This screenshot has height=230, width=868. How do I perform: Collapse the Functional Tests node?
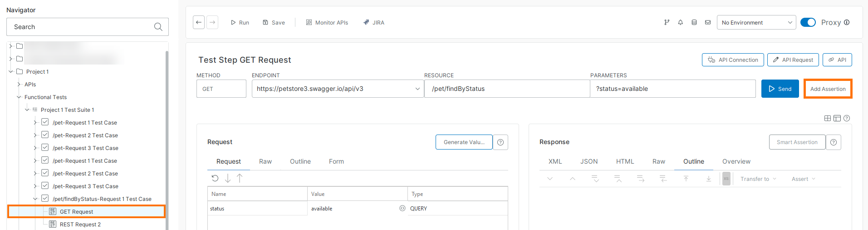coord(19,97)
